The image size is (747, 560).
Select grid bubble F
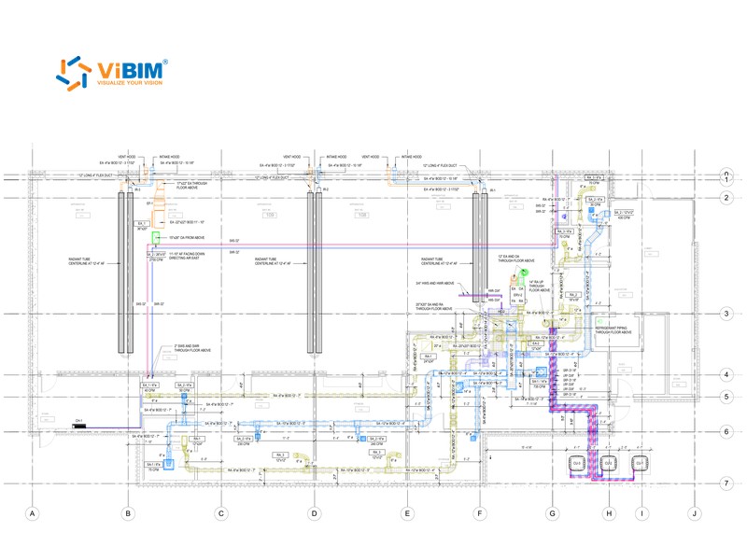point(480,514)
